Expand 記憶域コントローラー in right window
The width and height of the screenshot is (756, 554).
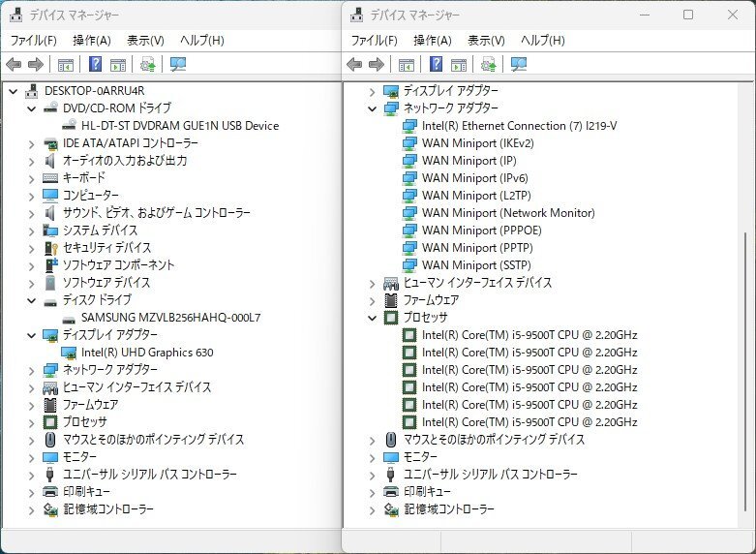(372, 509)
